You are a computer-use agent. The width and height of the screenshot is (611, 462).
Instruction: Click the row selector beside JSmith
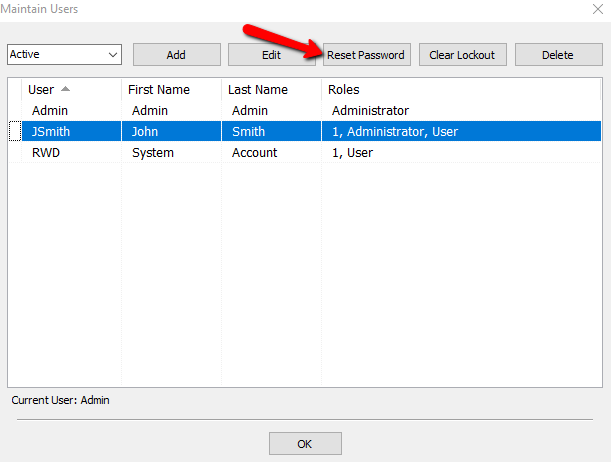pos(15,131)
